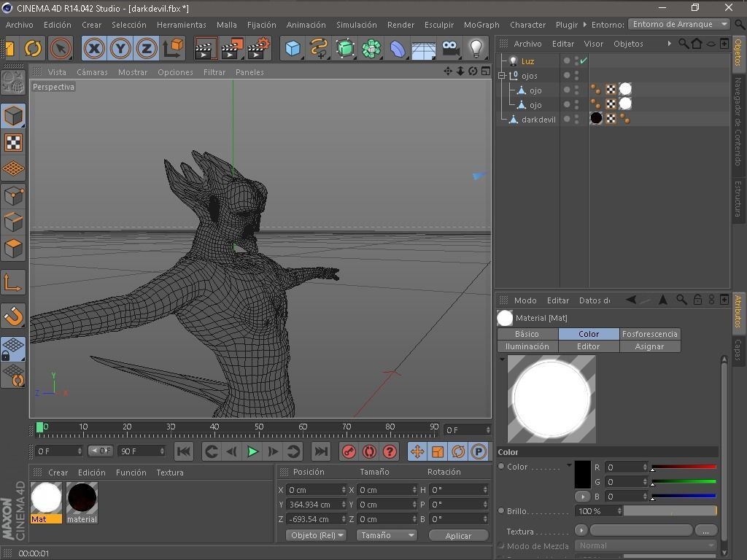Add a cube primitive object
Viewport: 747px width, 560px height.
(x=292, y=49)
